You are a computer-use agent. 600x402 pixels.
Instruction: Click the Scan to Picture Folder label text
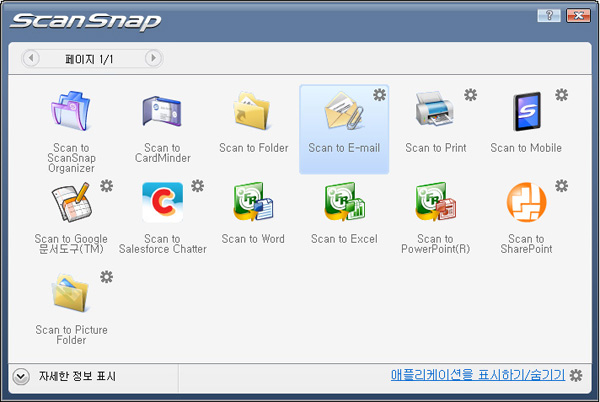(x=71, y=335)
